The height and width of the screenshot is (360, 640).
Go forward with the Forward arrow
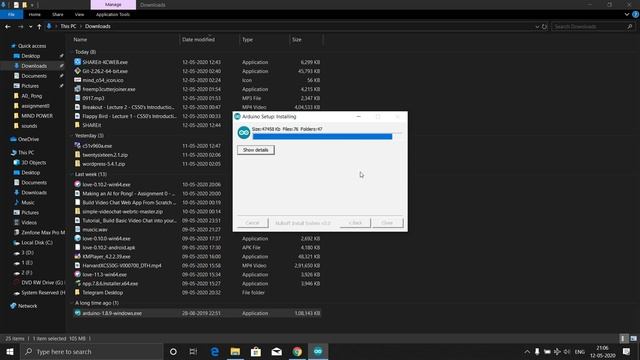(20, 27)
